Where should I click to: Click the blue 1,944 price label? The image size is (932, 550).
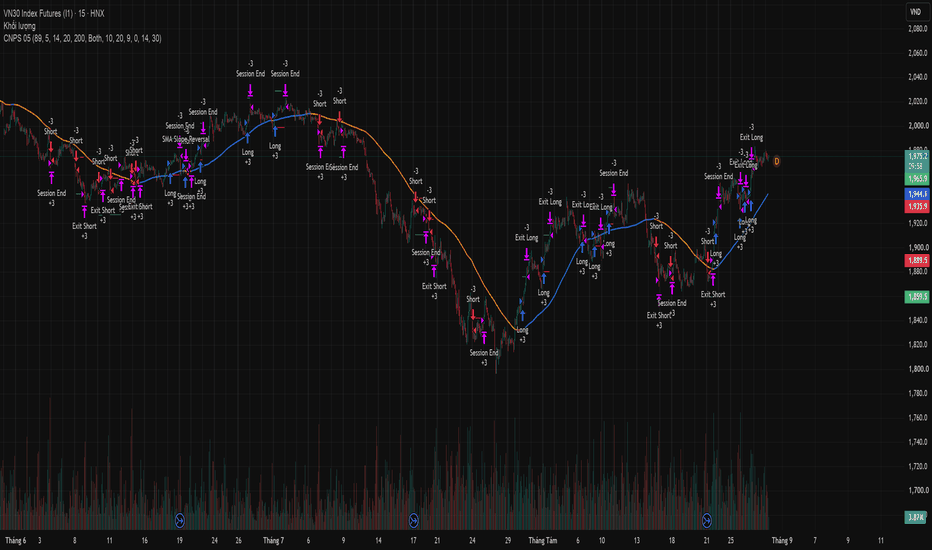click(917, 194)
